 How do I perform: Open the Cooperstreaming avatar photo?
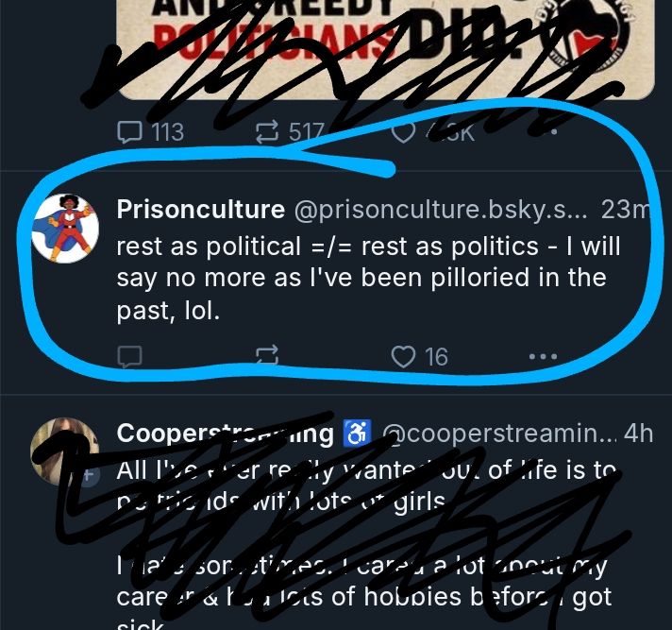[64, 451]
